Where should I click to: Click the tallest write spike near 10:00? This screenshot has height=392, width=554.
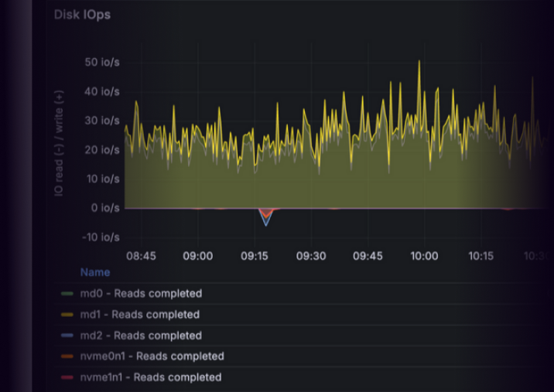tap(419, 63)
